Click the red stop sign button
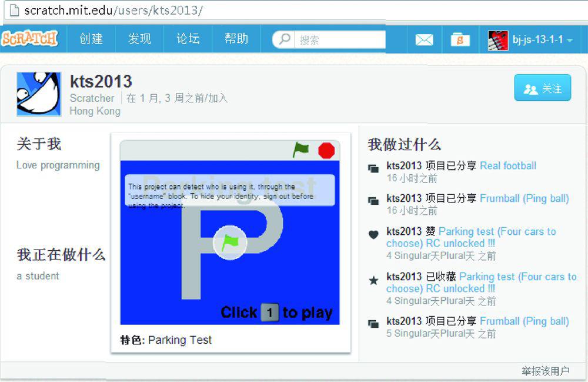 [x=326, y=151]
